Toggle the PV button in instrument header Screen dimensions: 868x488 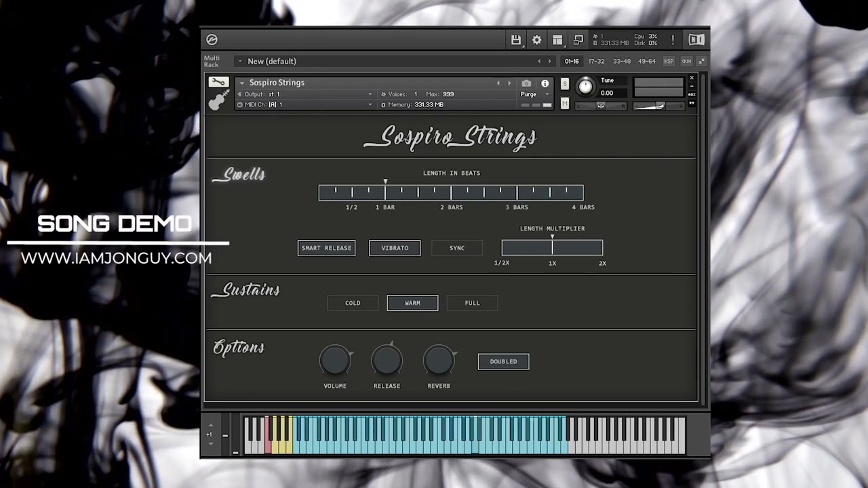692,103
